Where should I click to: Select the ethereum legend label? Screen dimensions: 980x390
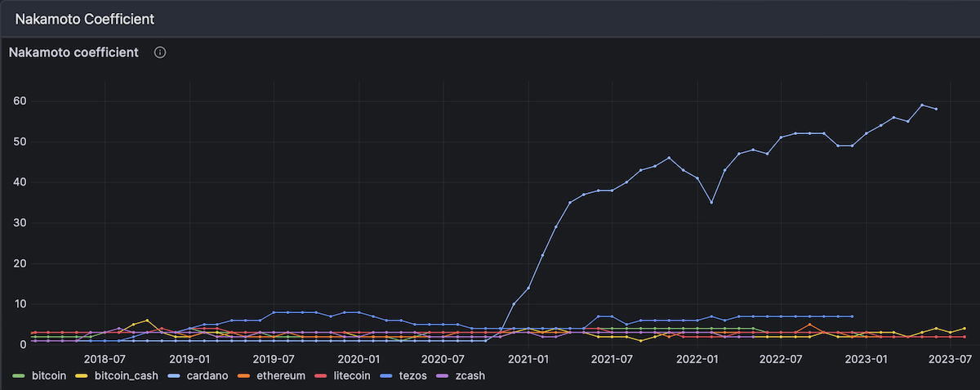(x=280, y=375)
